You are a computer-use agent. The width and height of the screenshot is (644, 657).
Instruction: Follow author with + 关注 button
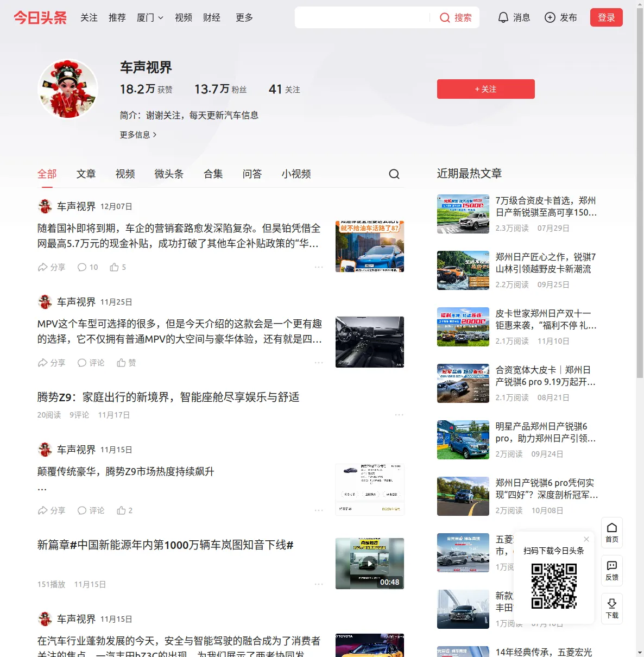click(486, 89)
